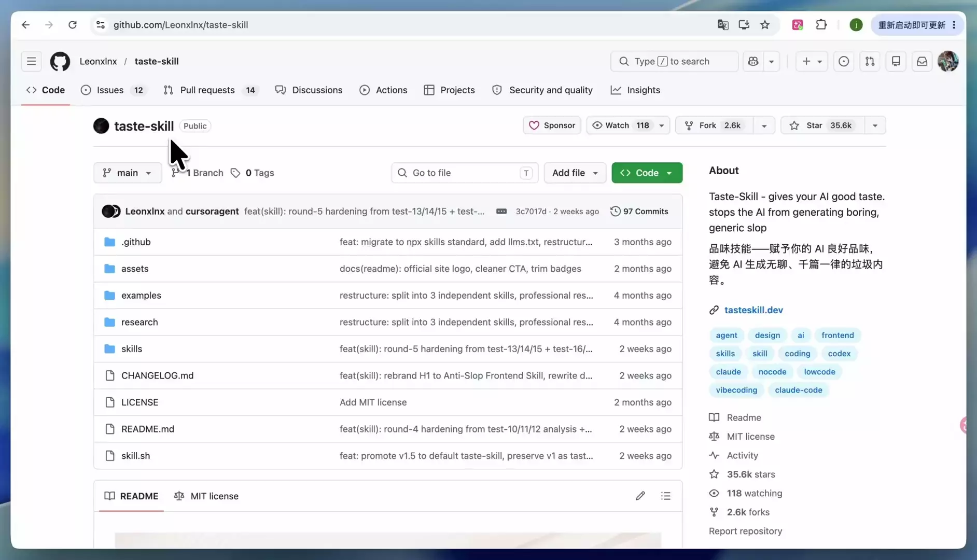Switch branch using the main dropdown

tap(128, 173)
